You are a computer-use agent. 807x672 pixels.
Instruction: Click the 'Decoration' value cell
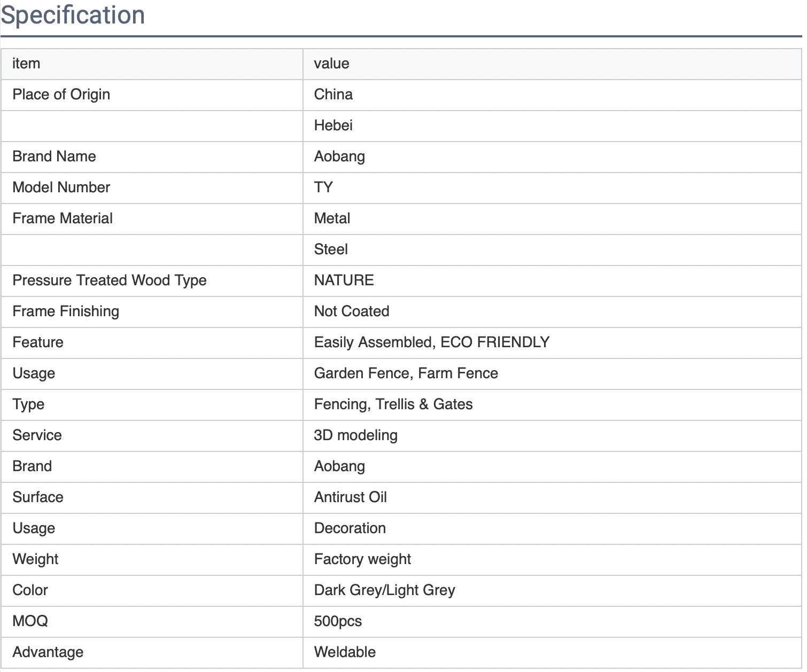coord(552,529)
